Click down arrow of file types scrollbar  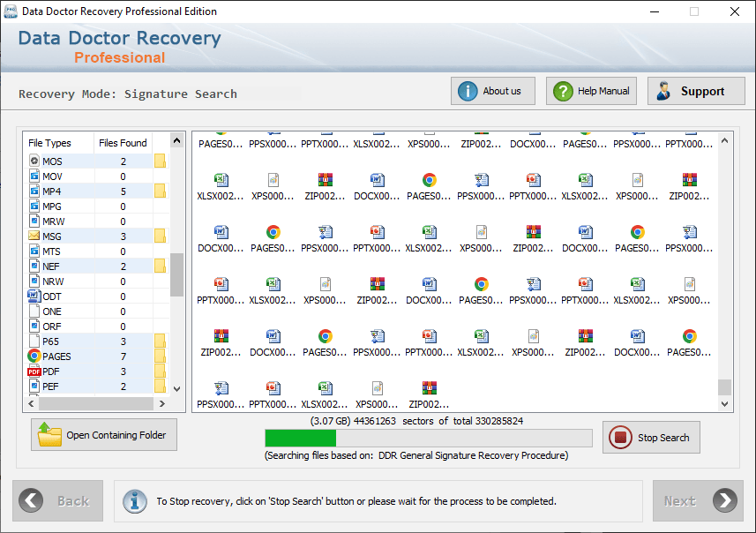pos(177,389)
